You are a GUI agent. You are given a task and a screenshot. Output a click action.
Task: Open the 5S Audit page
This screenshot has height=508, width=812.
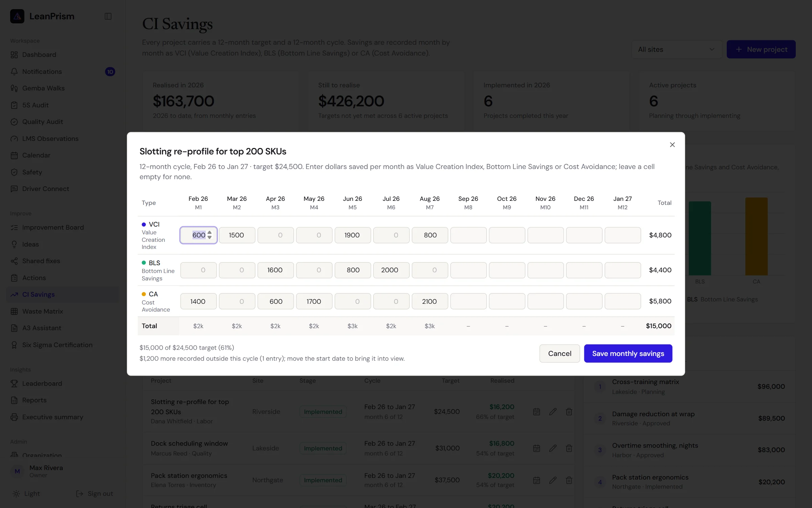[63, 105]
